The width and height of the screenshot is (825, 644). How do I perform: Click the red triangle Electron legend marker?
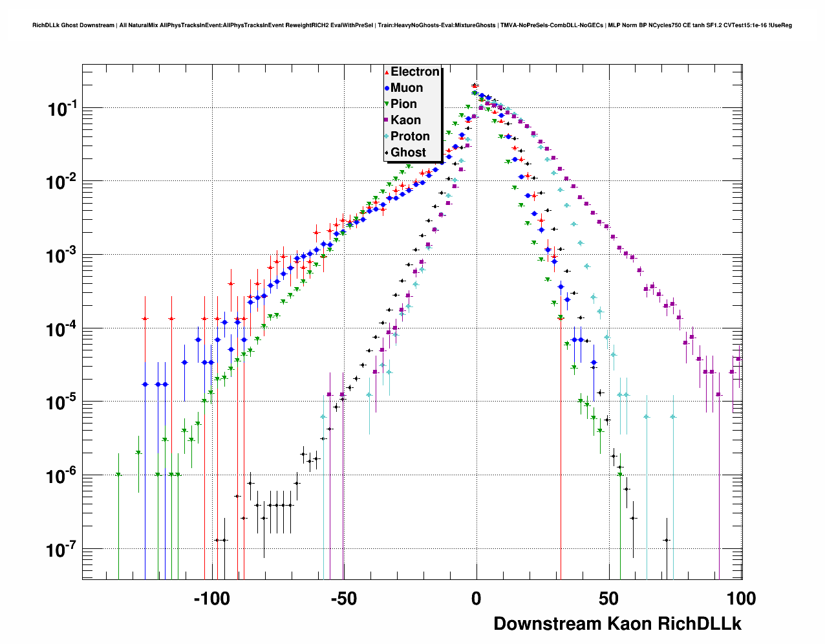click(387, 72)
